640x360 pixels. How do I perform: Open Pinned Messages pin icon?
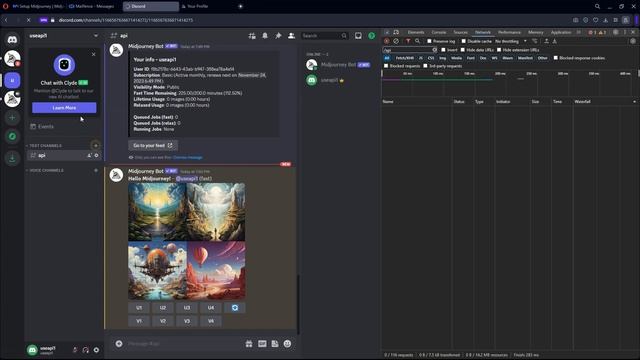click(278, 36)
